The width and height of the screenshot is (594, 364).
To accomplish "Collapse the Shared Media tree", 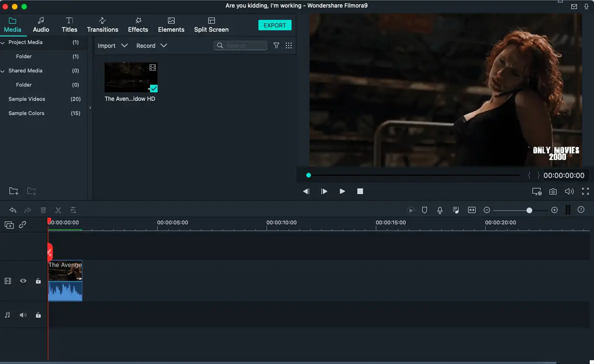I will (x=3, y=71).
